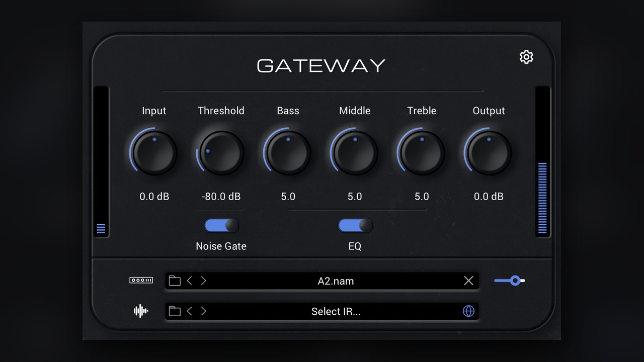Toggle the Noise Gate switch
Image resolution: width=644 pixels, height=362 pixels.
221,226
